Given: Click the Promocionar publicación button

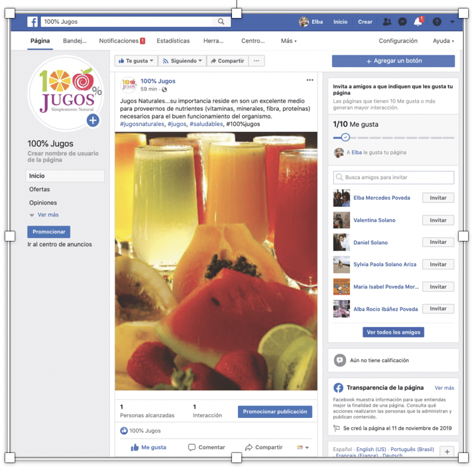Looking at the screenshot, I should tap(274, 412).
